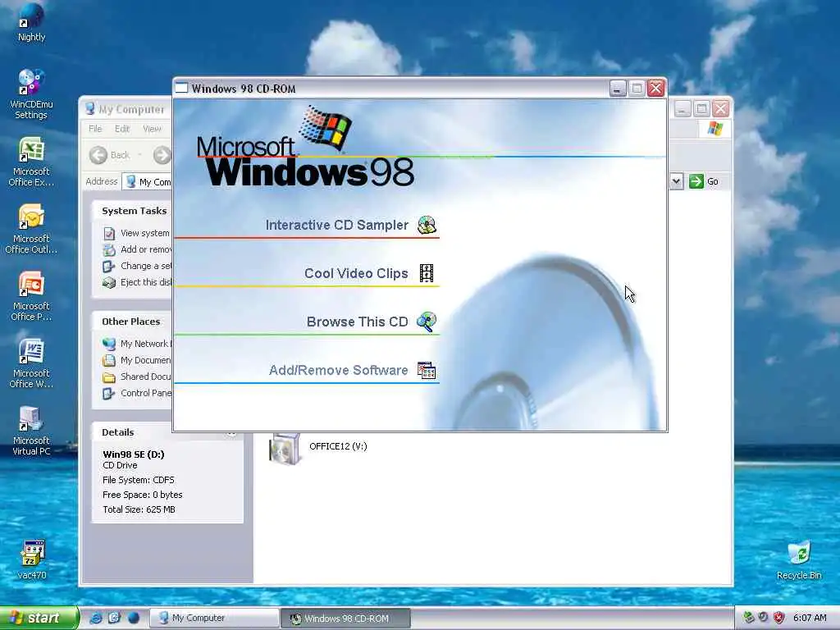Open the Recycle Bin
Image resolution: width=840 pixels, height=630 pixels.
pyautogui.click(x=799, y=560)
